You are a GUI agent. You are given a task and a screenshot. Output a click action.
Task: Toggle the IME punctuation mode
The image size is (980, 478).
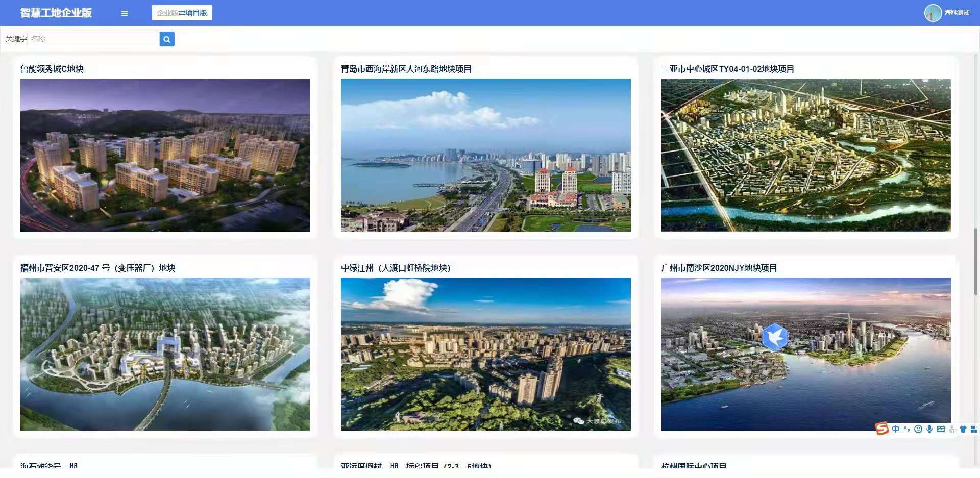click(x=907, y=429)
